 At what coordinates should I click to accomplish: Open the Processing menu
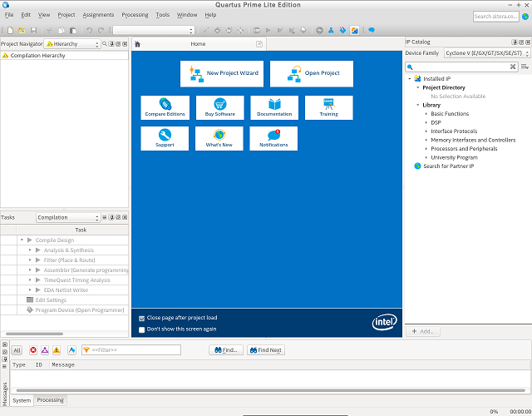pyautogui.click(x=135, y=15)
